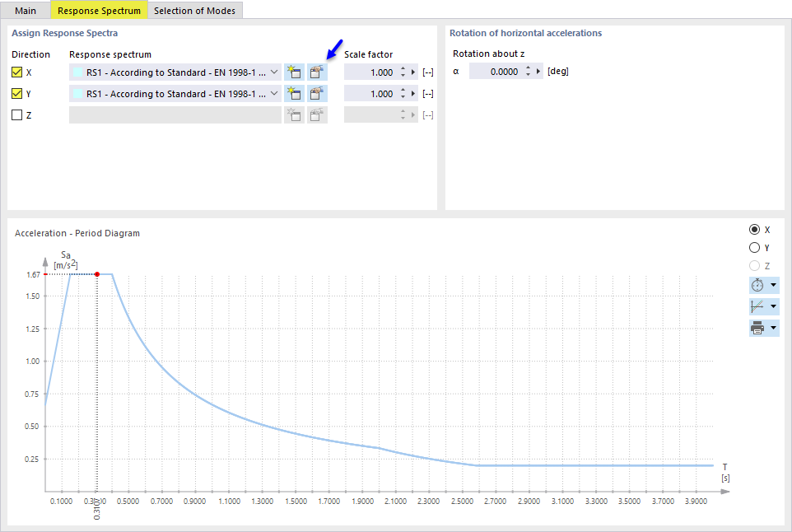
Task: Click the X scale factor input field
Action: pyautogui.click(x=370, y=72)
